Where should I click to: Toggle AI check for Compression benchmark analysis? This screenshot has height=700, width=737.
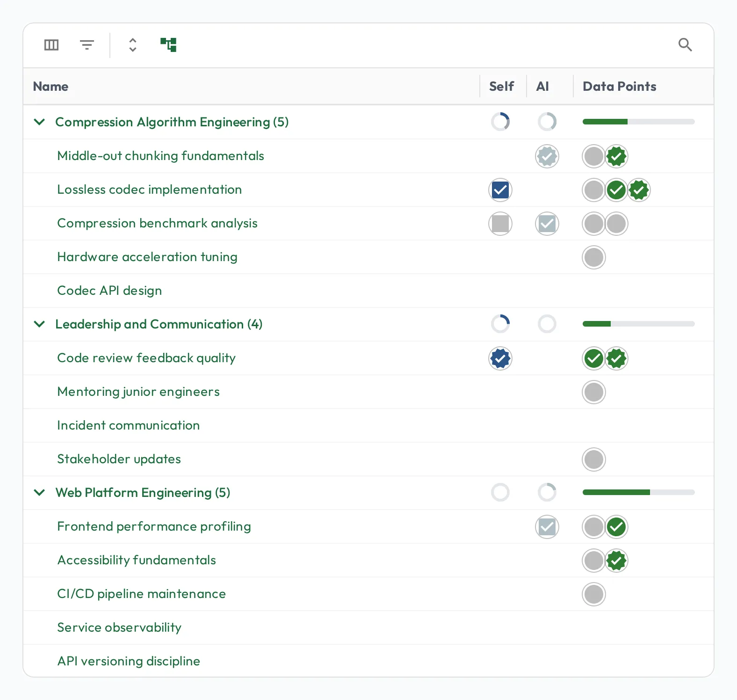pos(547,224)
